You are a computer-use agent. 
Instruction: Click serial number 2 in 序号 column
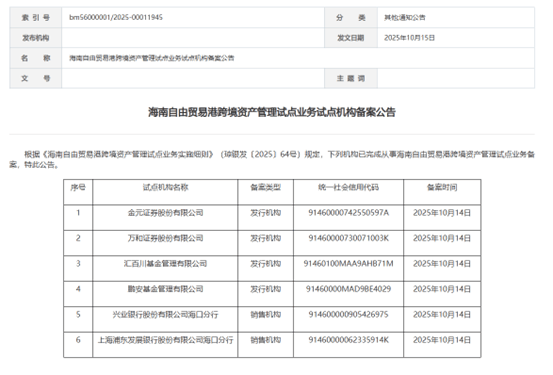(x=78, y=238)
